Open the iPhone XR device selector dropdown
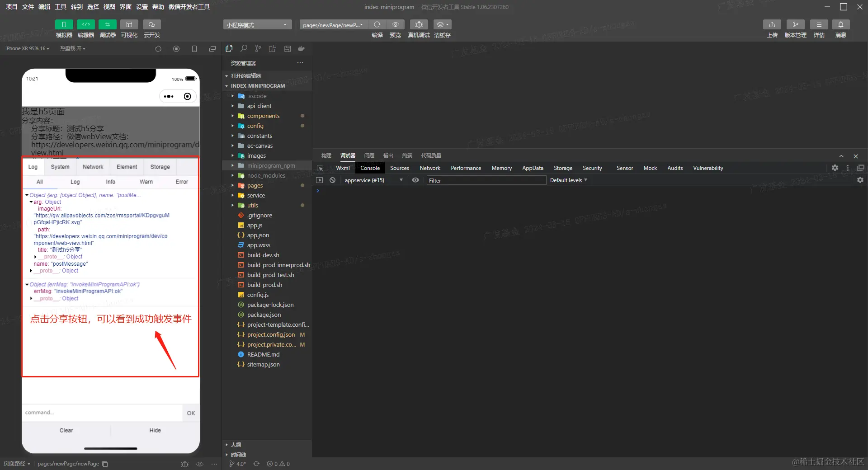This screenshot has width=868, height=470. 28,48
